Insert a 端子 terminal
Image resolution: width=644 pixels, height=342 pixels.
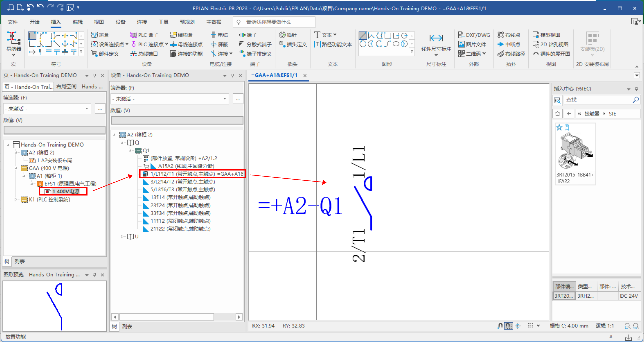248,35
